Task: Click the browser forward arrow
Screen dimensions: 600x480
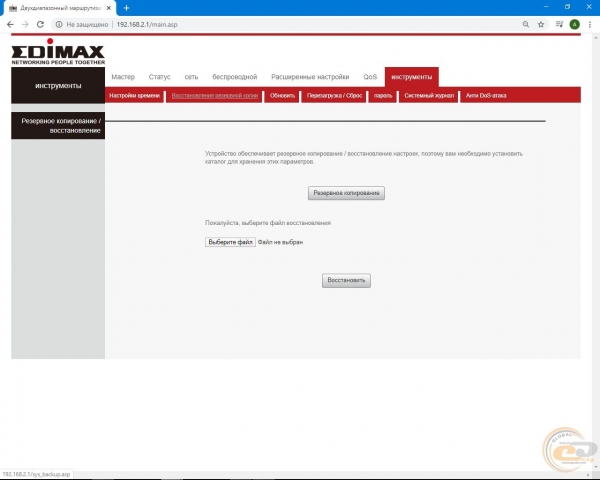Action: pos(25,24)
